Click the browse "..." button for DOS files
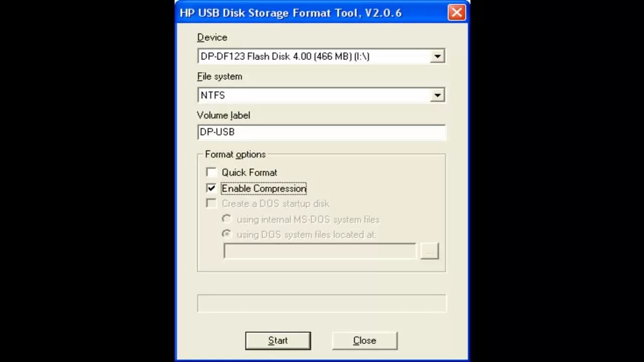The image size is (644, 362). (429, 251)
